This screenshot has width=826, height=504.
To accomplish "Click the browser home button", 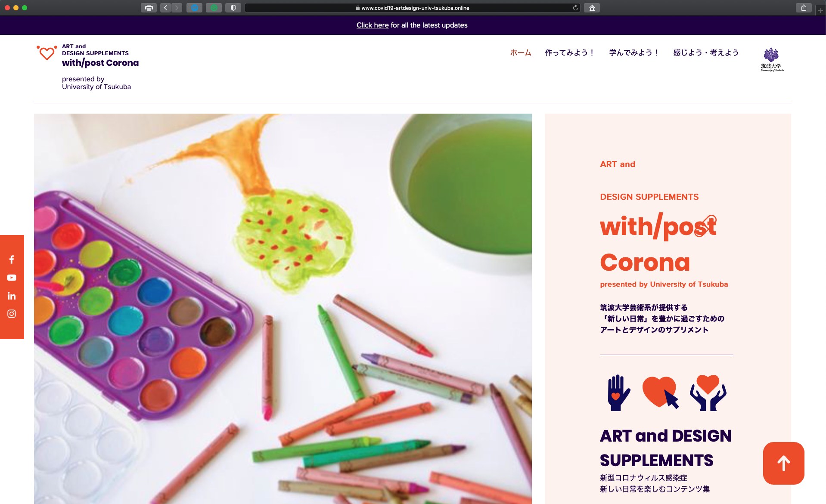I will click(592, 8).
